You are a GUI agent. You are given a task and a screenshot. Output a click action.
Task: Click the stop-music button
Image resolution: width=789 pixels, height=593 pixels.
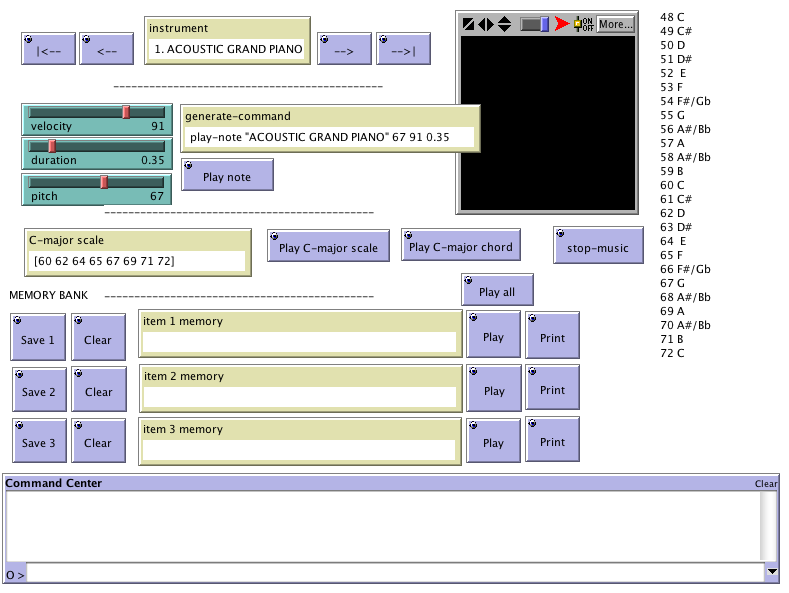coord(598,247)
